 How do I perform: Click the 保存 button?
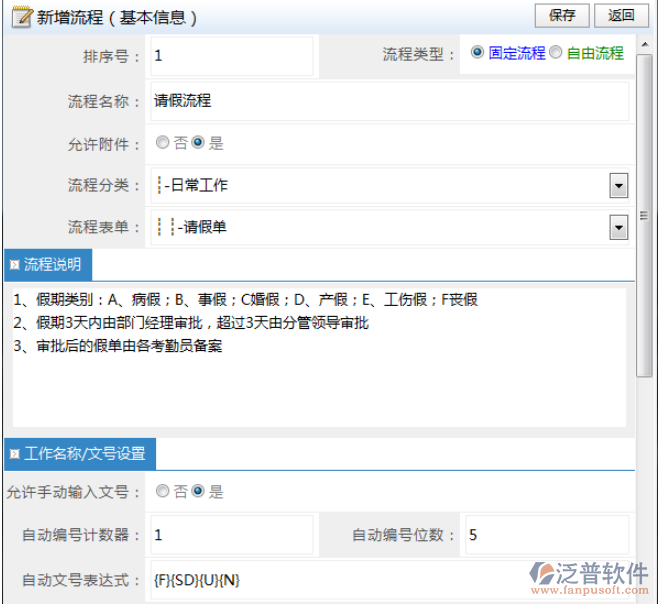(x=562, y=16)
